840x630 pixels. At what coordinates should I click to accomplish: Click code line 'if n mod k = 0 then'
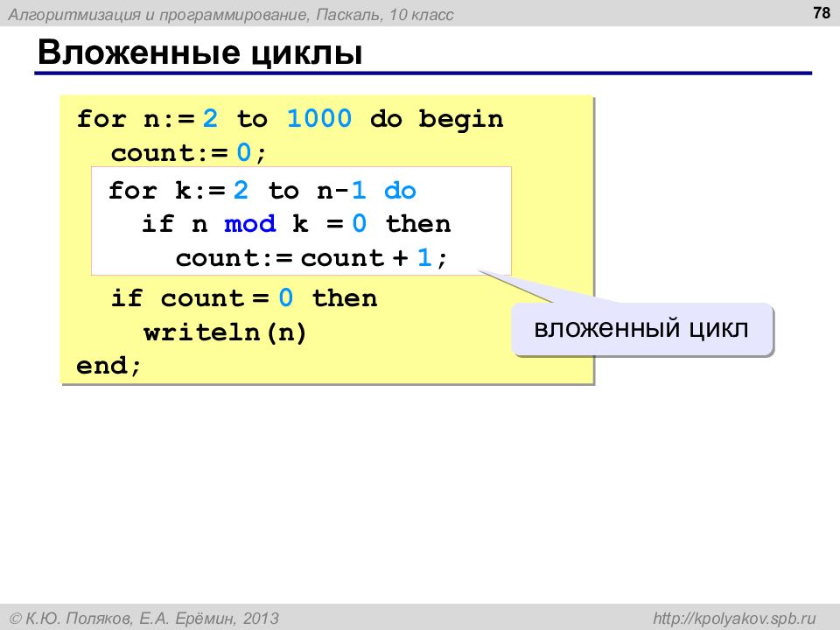(297, 223)
